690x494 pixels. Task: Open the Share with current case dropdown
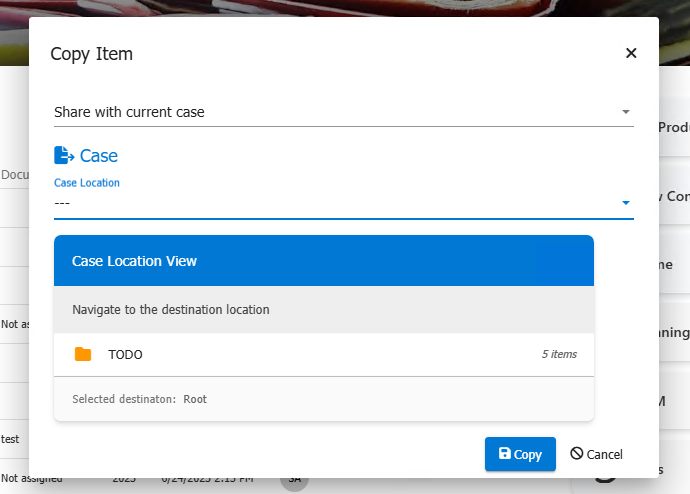[344, 112]
